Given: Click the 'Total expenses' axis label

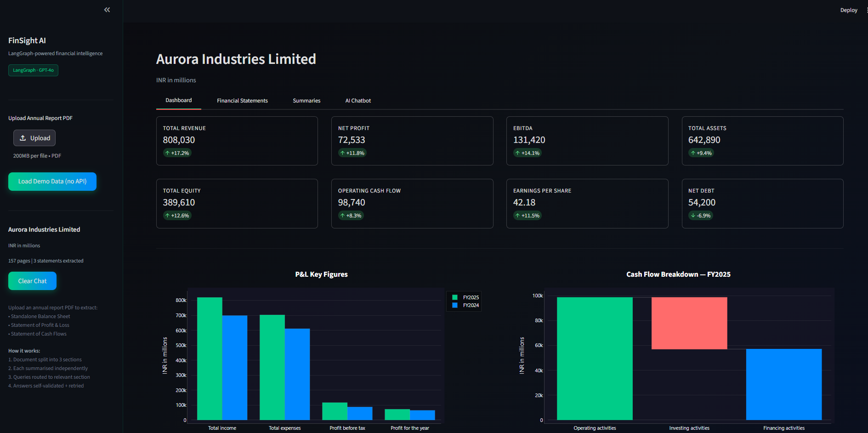Looking at the screenshot, I should (285, 428).
